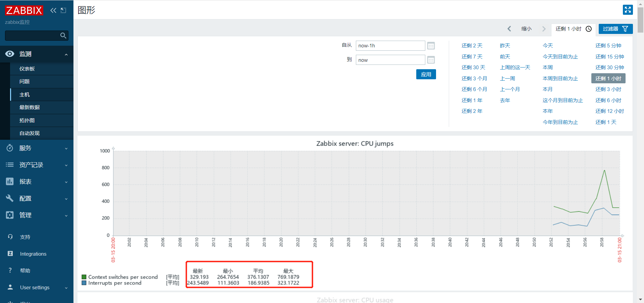The image size is (644, 303).
Task: Enter kiosk mode with fullscreen icon
Action: coord(628,10)
